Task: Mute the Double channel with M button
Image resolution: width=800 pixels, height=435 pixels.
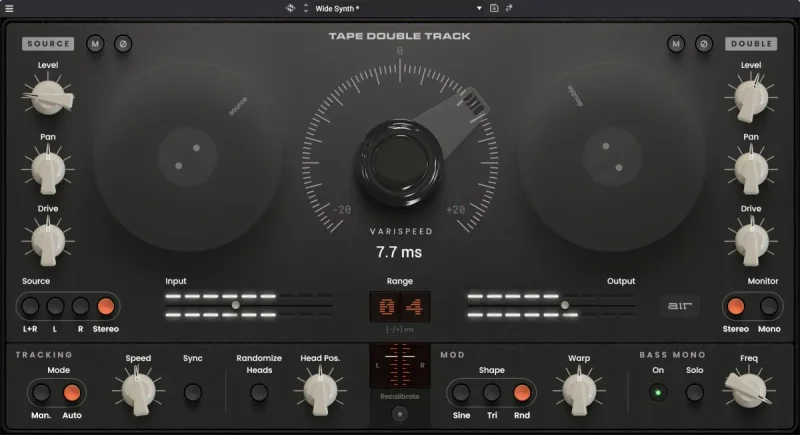Action: tap(676, 44)
